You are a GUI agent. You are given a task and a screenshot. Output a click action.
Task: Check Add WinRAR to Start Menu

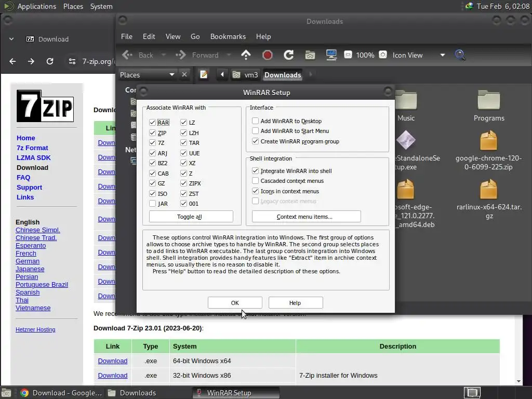(256, 130)
